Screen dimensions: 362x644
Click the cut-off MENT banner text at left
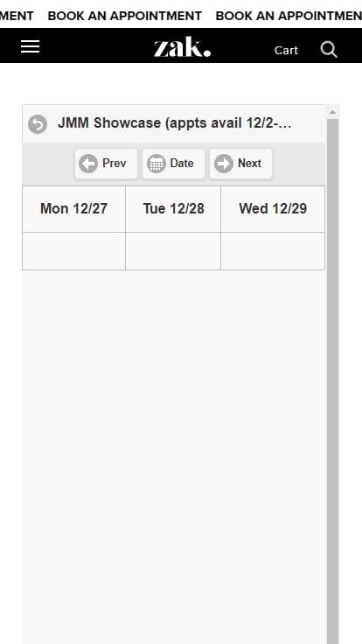coord(17,16)
